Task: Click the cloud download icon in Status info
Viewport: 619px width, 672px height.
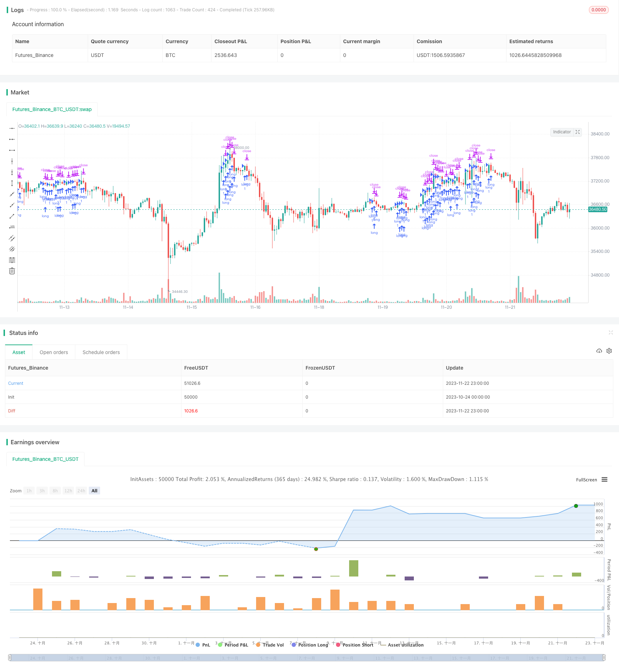Action: pos(599,351)
